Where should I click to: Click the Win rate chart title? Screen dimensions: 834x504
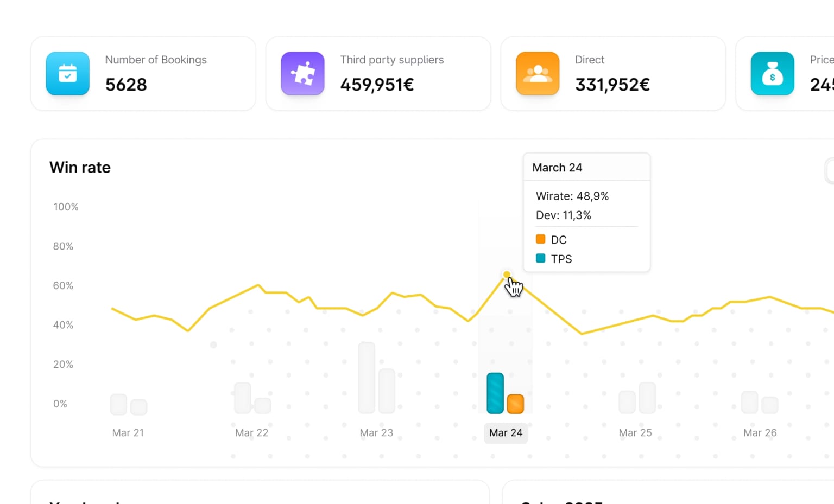(x=80, y=167)
